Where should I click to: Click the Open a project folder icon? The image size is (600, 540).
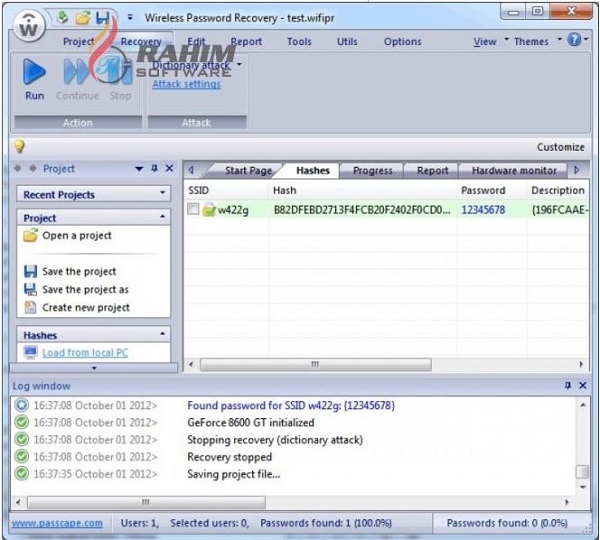[x=31, y=235]
